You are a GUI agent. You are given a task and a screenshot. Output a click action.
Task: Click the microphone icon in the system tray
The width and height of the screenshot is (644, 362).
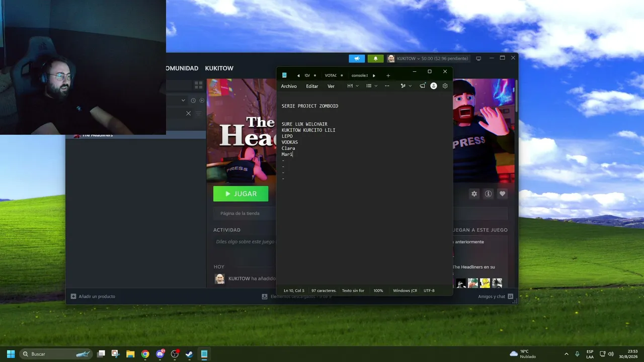[577, 354]
